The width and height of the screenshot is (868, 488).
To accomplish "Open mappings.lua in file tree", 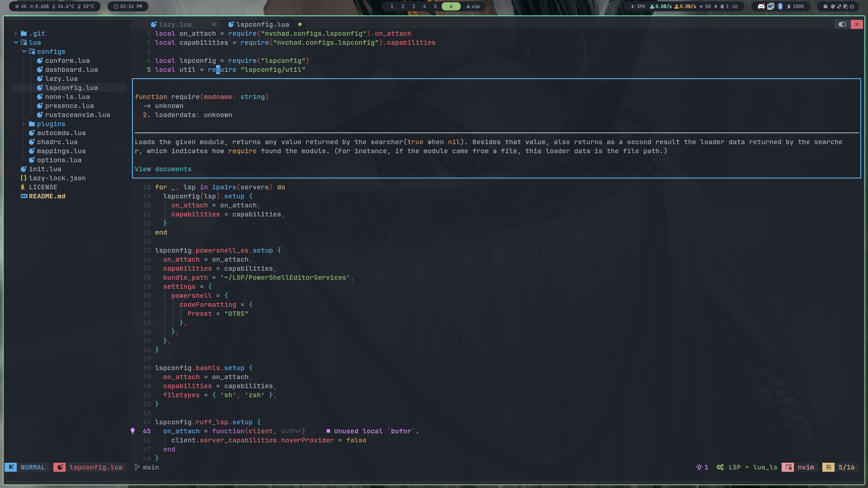I will point(61,151).
